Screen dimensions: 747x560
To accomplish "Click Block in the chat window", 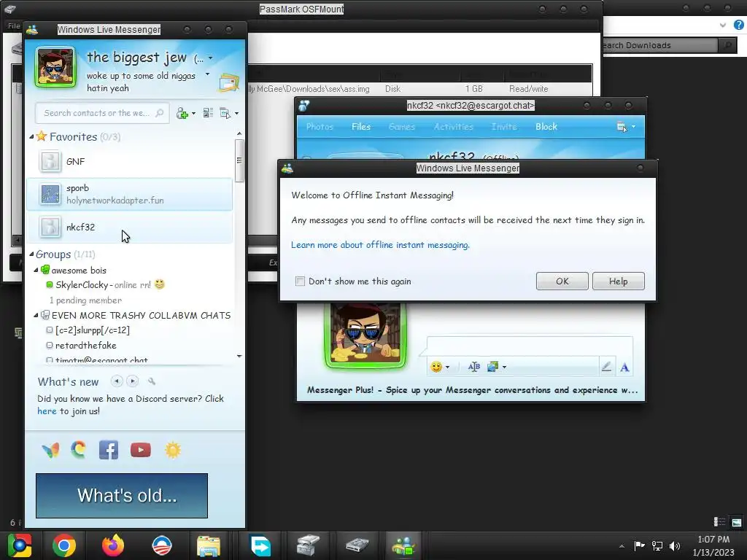I will pyautogui.click(x=546, y=127).
